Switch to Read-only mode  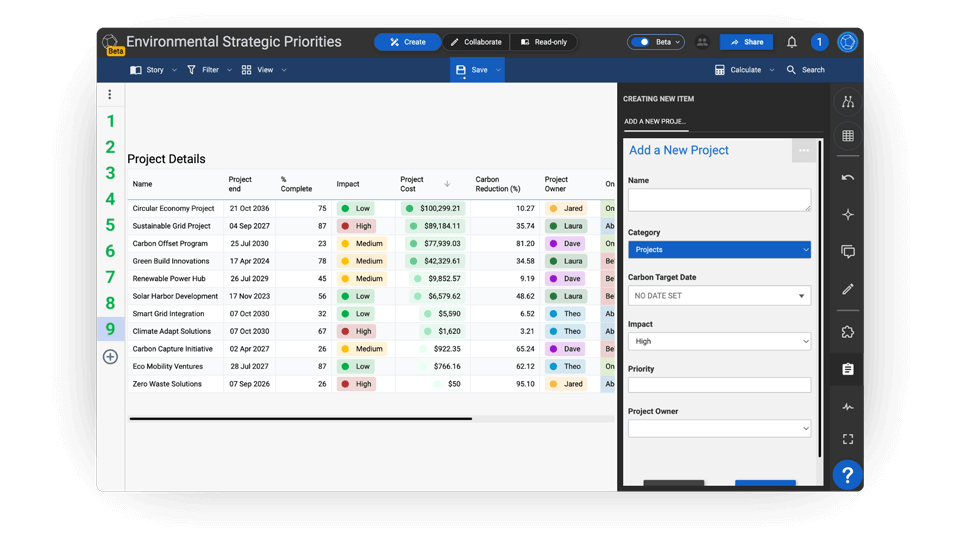pyautogui.click(x=544, y=42)
